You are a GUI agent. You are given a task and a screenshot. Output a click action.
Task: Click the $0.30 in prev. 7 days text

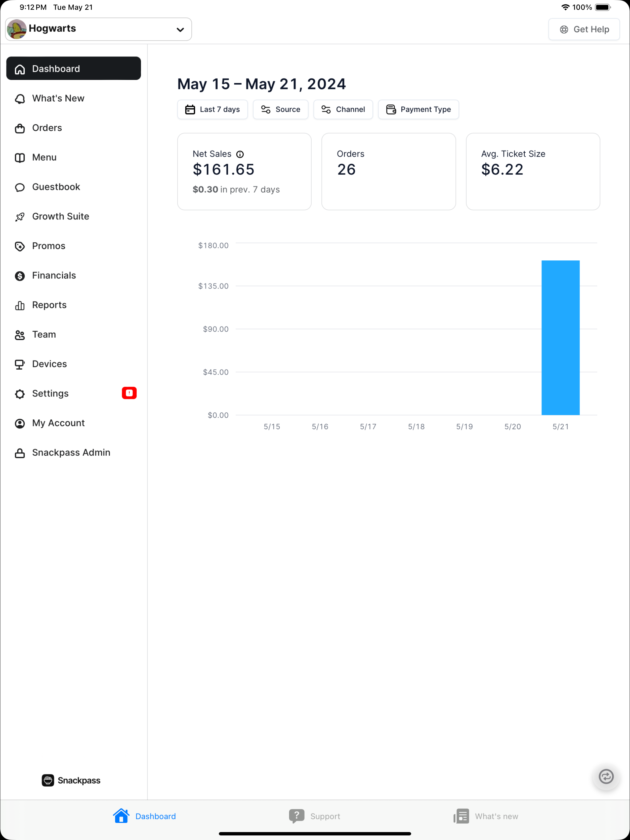236,190
